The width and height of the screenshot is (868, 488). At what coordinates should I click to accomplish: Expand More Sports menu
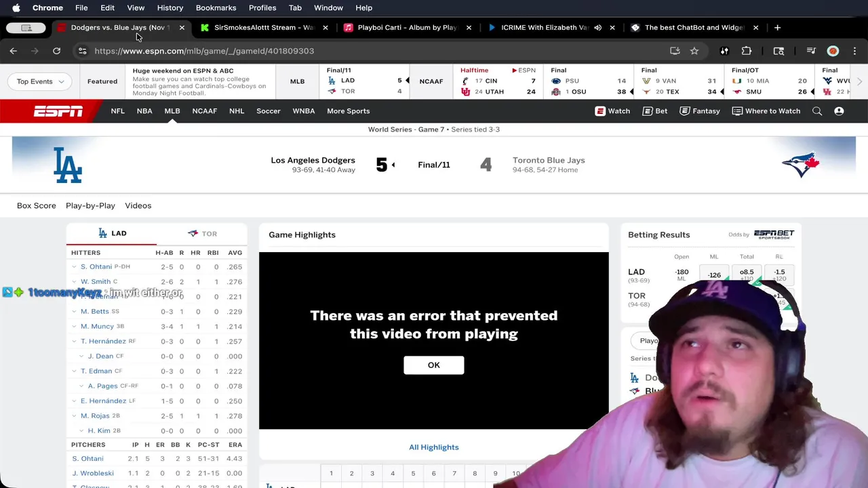(x=349, y=111)
